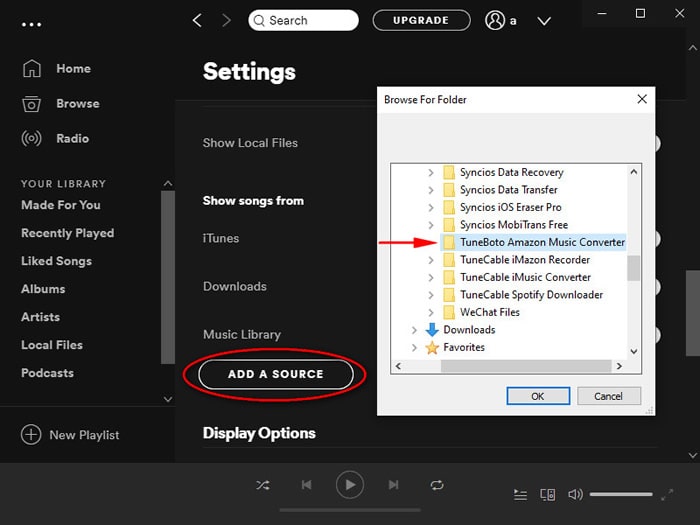Expand the Downloads tree node
This screenshot has width=700, height=525.
414,330
